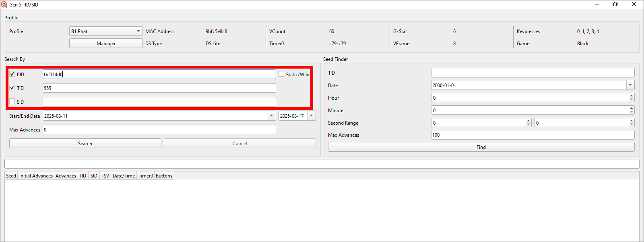Viewport: 644px width, 242px height.
Task: Sort by Initial Advances column header
Action: 36,175
